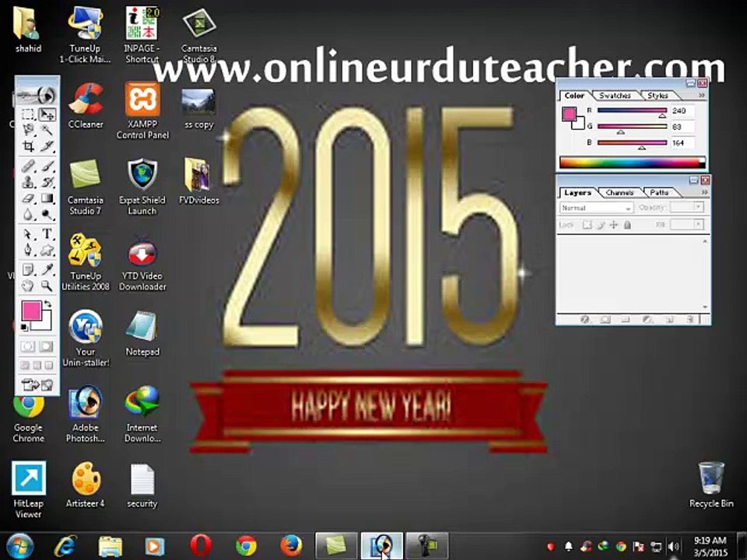Switch to Standard editing mode

28,346
